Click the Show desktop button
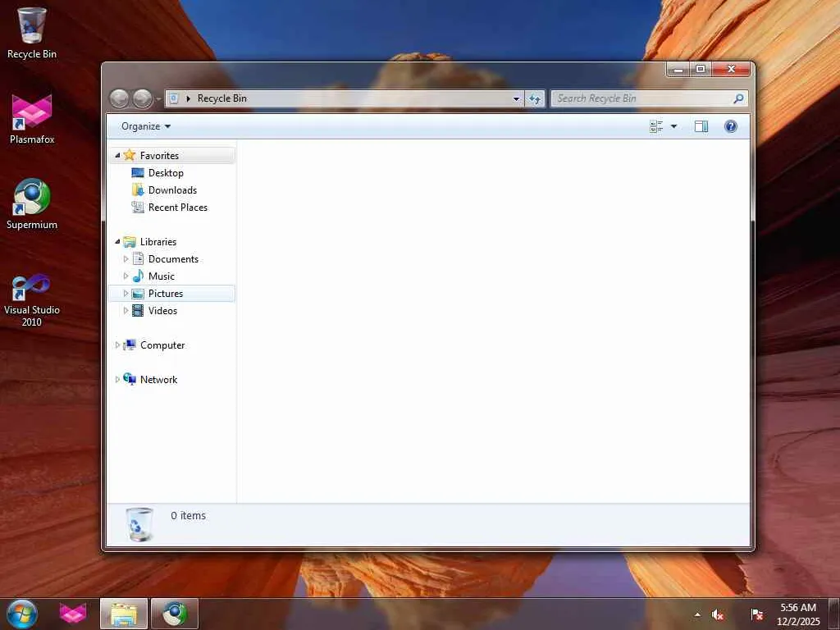This screenshot has height=630, width=840. (x=834, y=614)
